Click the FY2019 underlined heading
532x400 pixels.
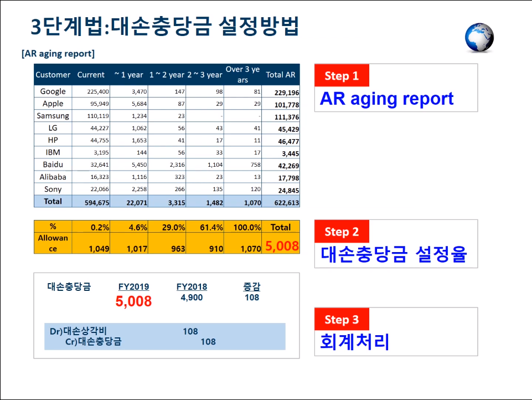[133, 287]
